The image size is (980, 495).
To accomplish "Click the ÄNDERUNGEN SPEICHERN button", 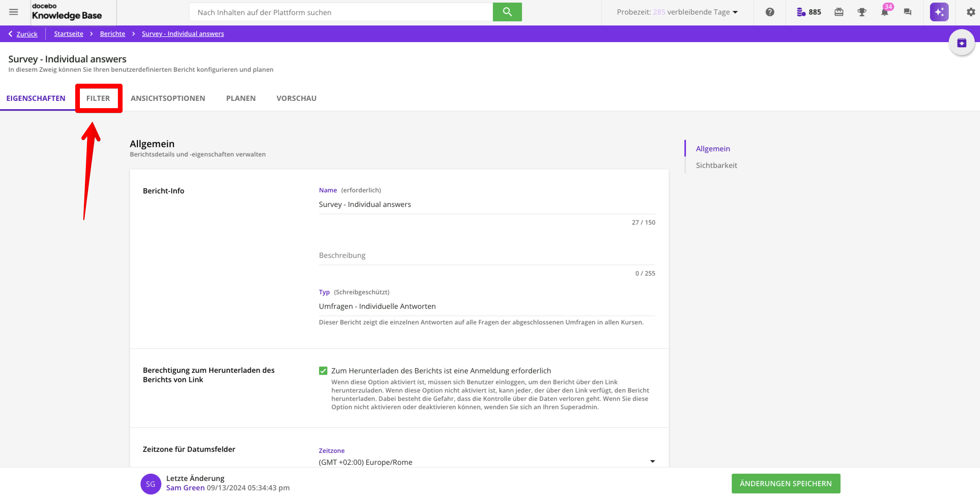I will point(785,483).
